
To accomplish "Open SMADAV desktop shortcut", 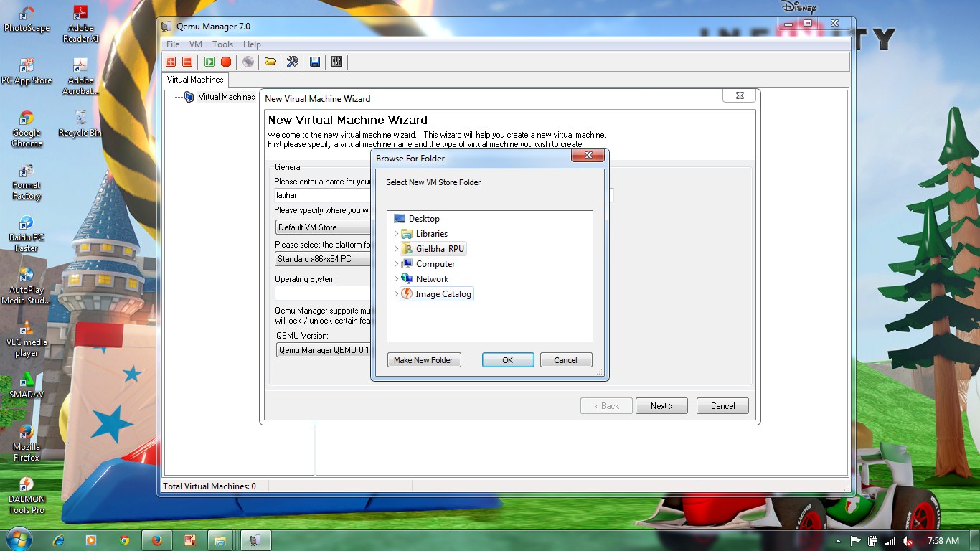I will coord(27,385).
